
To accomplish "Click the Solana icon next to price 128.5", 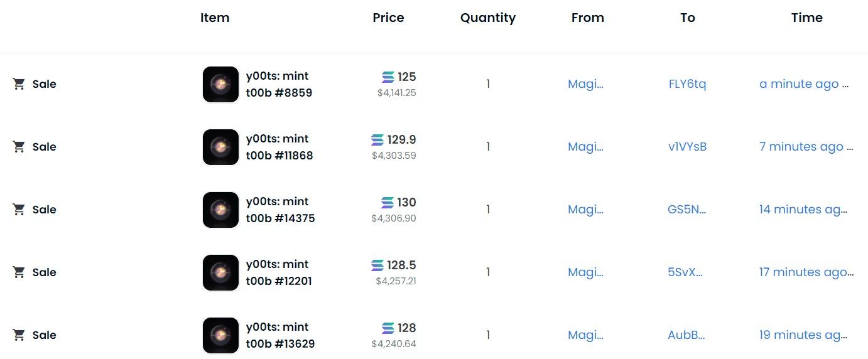I will [x=377, y=265].
